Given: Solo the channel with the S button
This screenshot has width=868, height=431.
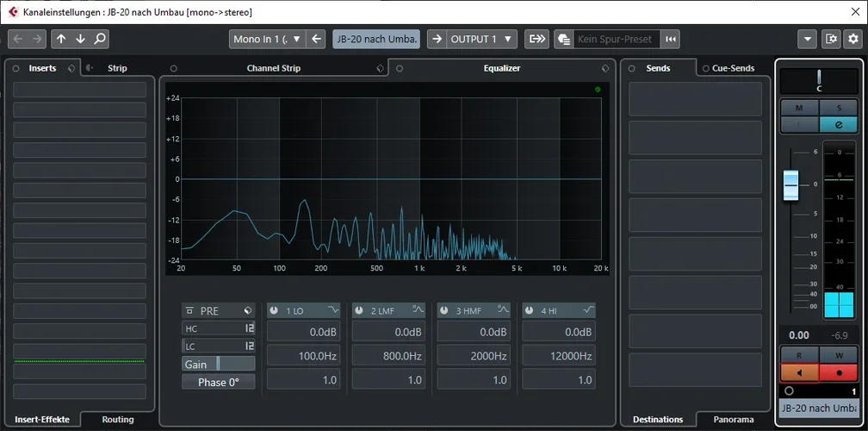Looking at the screenshot, I should click(x=839, y=108).
